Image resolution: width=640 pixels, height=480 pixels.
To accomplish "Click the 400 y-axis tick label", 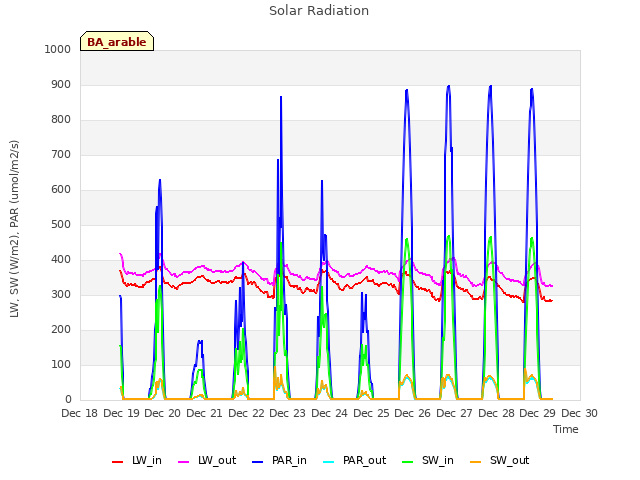I will click(61, 260).
